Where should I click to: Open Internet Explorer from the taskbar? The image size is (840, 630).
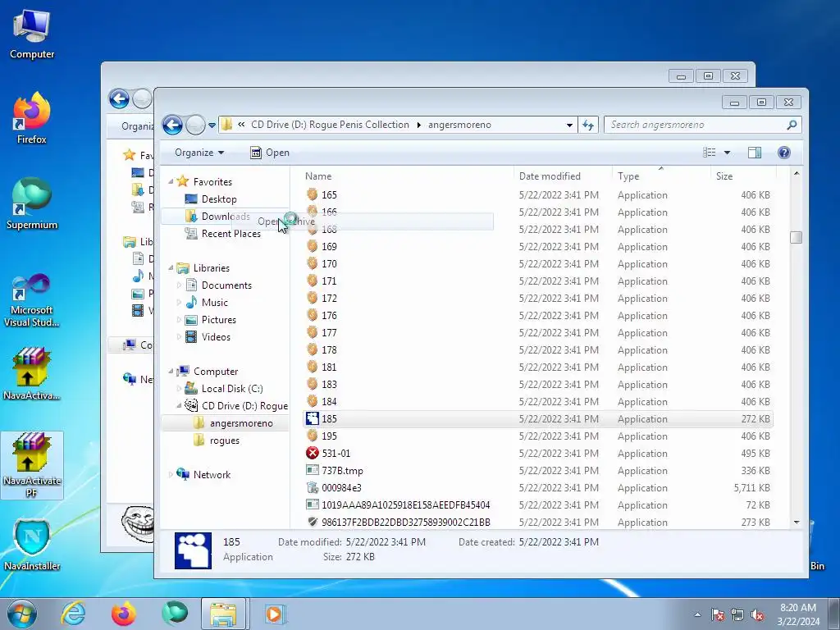click(x=73, y=614)
